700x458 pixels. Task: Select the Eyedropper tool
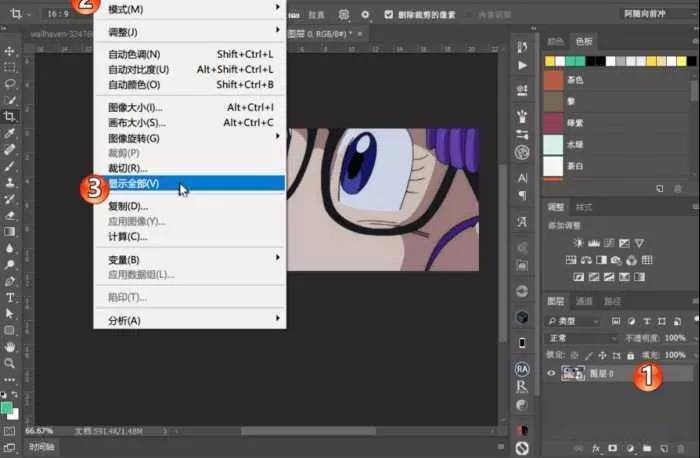tap(9, 133)
